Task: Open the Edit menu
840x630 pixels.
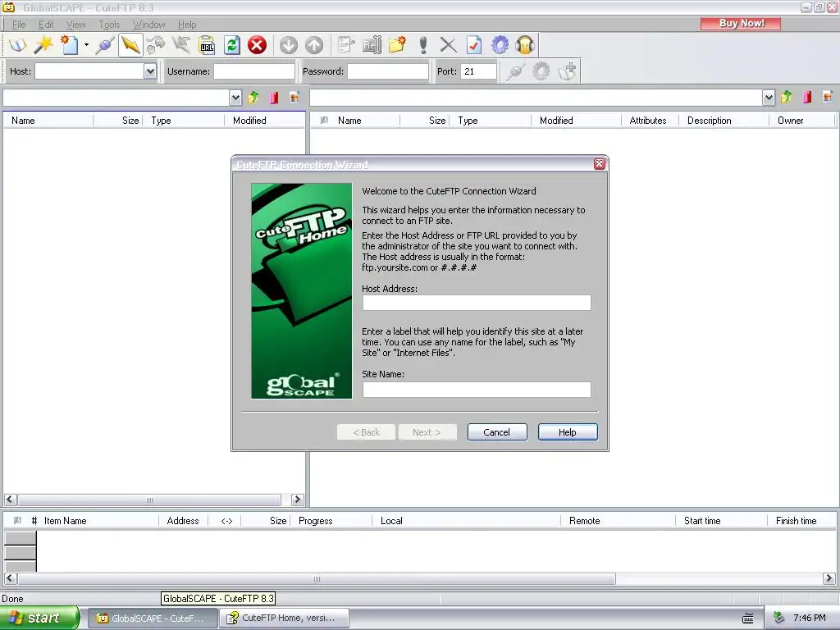Action: [46, 25]
